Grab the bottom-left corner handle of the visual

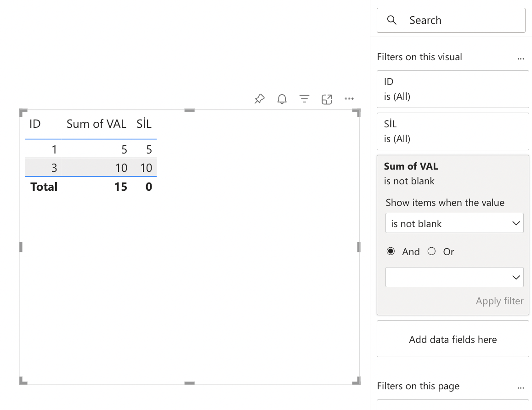pos(23,381)
